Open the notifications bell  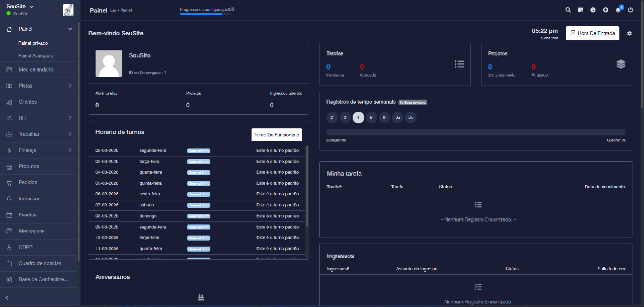[x=618, y=10]
